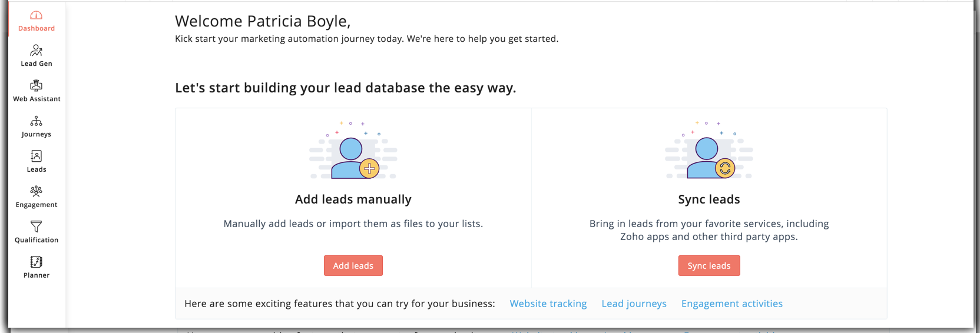The width and height of the screenshot is (980, 333).
Task: Open the Dashboard icon in sidebar
Action: point(36,15)
